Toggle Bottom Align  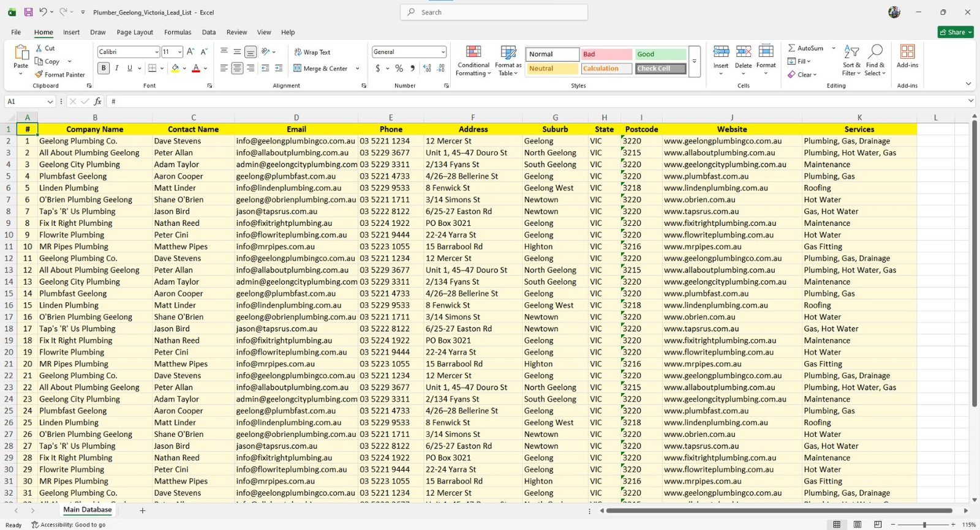click(251, 52)
